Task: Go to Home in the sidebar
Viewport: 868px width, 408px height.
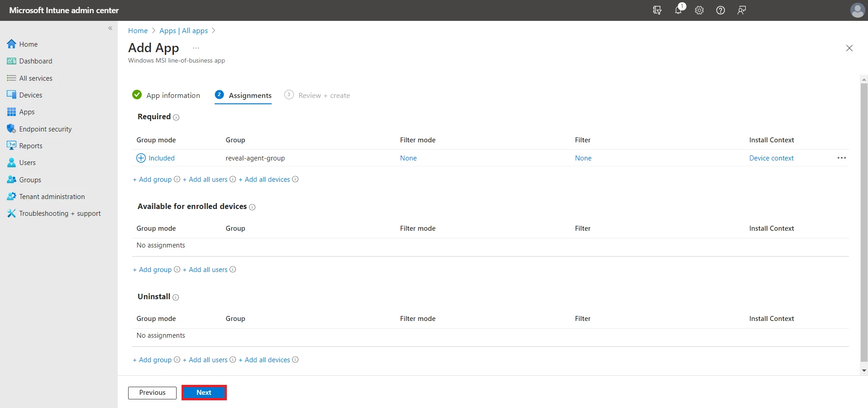Action: click(29, 44)
